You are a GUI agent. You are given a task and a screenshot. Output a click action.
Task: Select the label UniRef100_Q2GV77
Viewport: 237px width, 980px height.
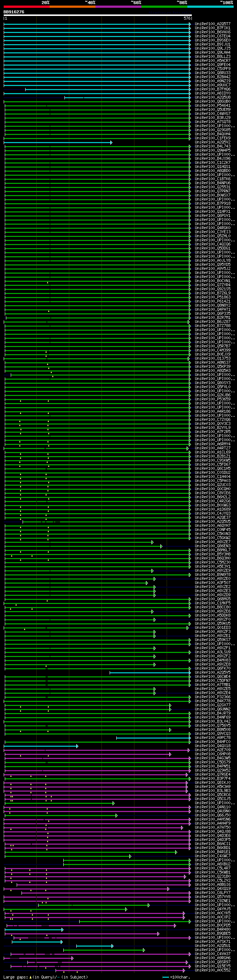(x=213, y=705)
